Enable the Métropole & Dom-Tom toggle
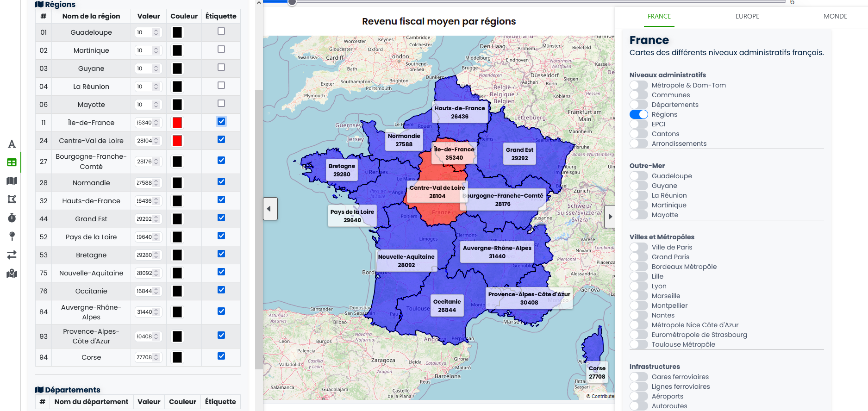The image size is (868, 411). [639, 85]
